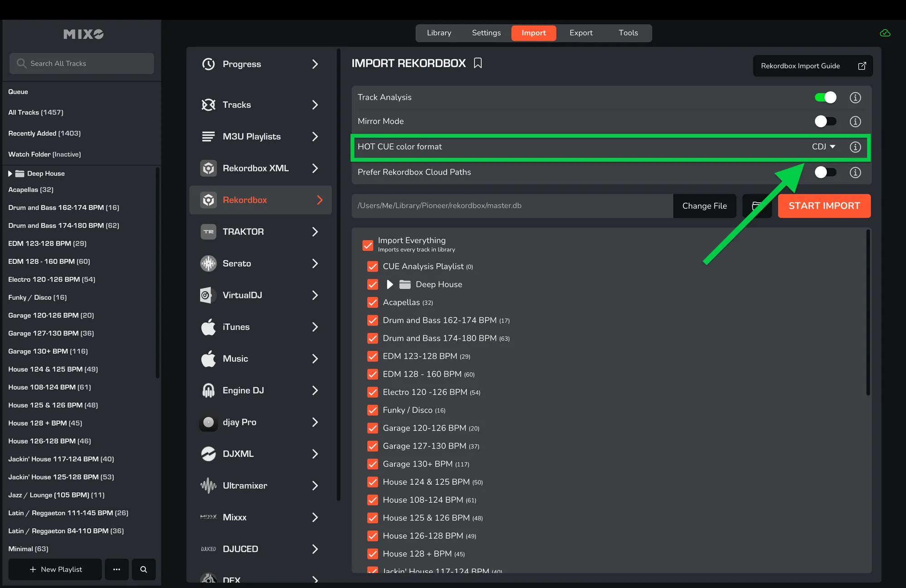906x588 pixels.
Task: Open HOT CUE color format CDJ dropdown
Action: pos(823,147)
